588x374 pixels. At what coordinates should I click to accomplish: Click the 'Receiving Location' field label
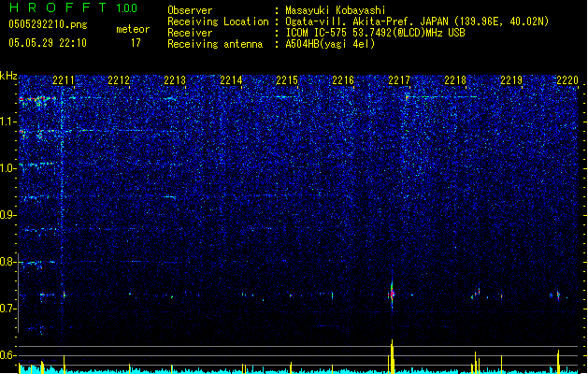218,22
